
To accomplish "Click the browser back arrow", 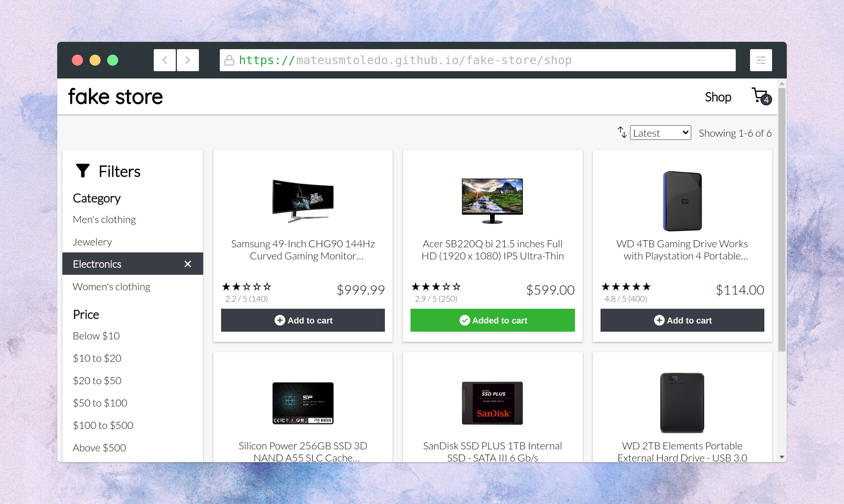I will [x=165, y=60].
